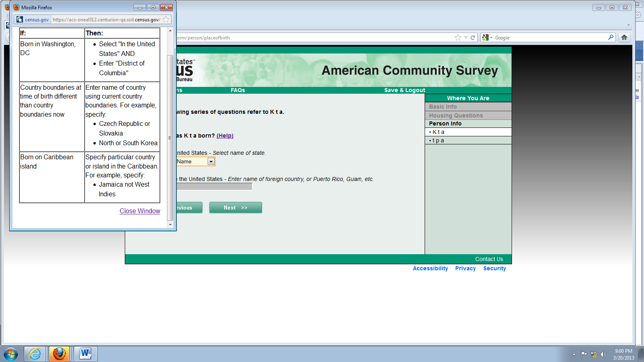The height and width of the screenshot is (362, 644).
Task: Click the Windows Start button
Action: click(11, 354)
